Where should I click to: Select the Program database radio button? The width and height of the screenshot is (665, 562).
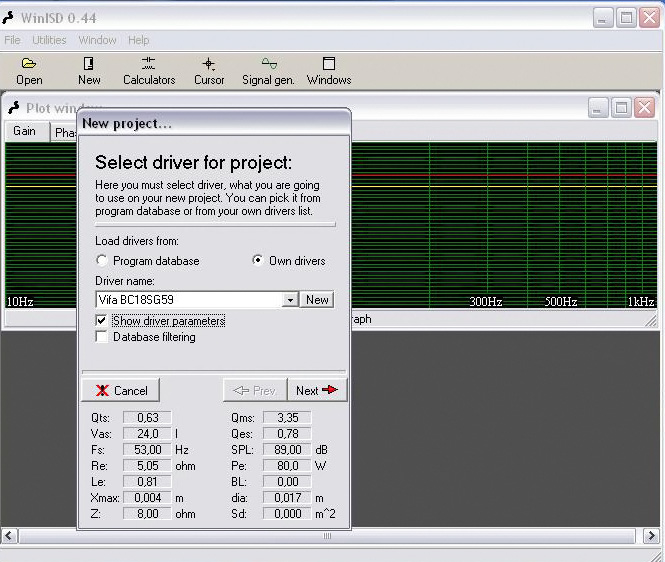(x=102, y=261)
